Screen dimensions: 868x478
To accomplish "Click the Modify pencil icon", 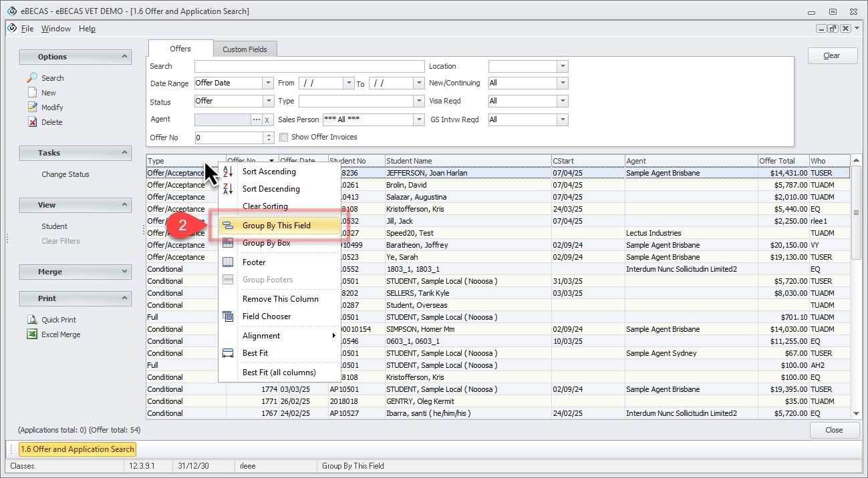I will click(x=32, y=107).
